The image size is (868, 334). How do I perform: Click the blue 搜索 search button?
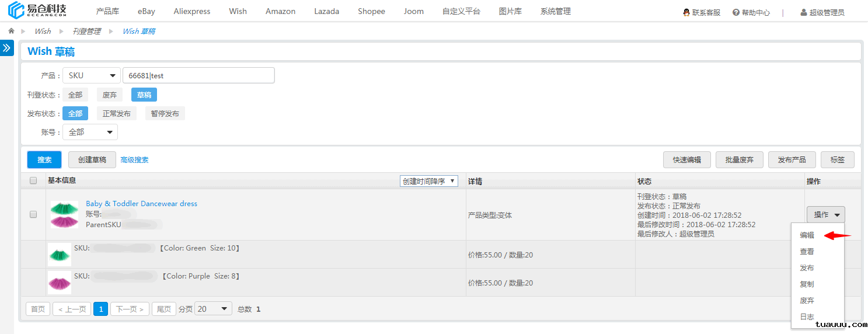click(x=44, y=159)
